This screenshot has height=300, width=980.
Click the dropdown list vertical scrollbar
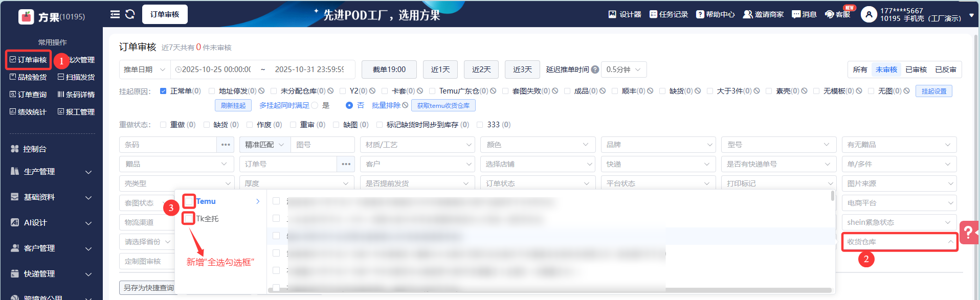point(833,195)
